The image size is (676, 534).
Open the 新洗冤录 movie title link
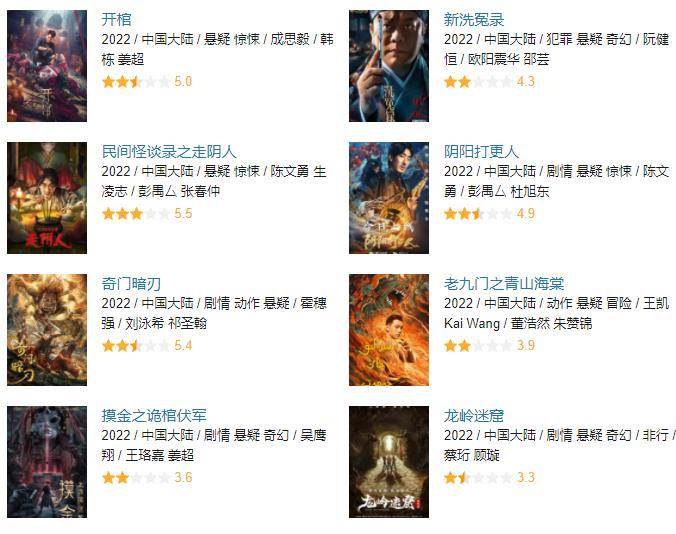474,19
